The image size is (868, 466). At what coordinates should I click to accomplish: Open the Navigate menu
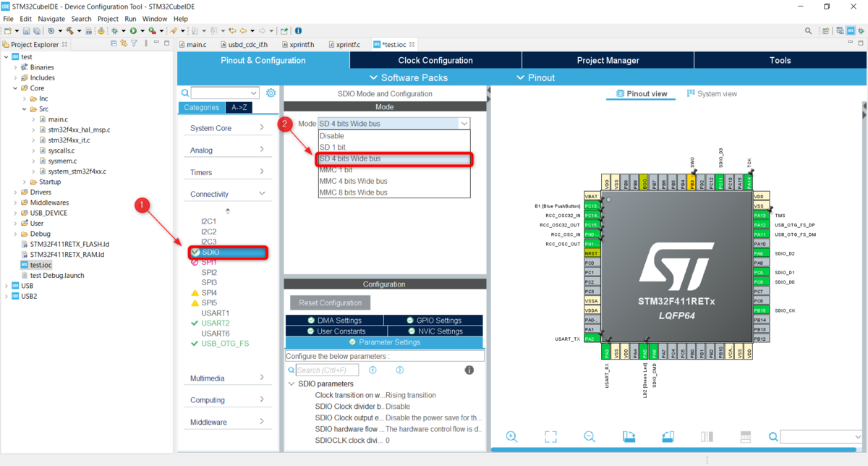(51, 19)
